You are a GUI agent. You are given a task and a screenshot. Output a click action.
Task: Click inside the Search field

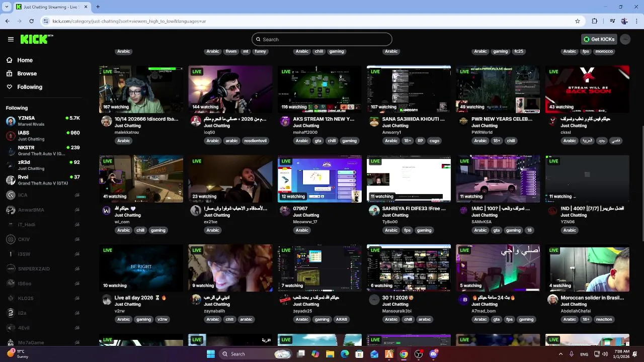point(322,39)
